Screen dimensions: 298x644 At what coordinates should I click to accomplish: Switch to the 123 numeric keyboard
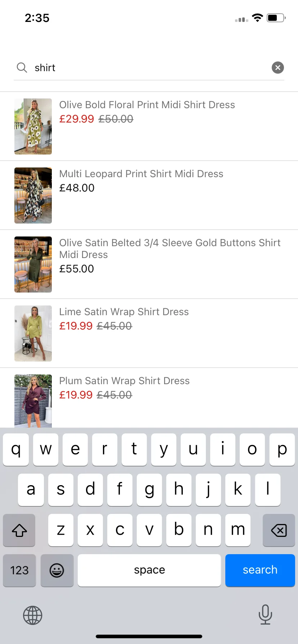tap(19, 570)
